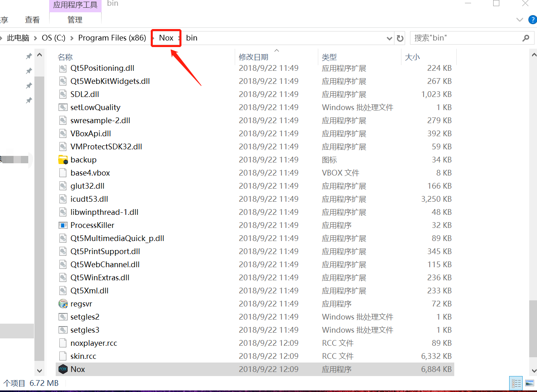Open the address bar history dropdown
Screen dimensions: 537x392
(389, 38)
